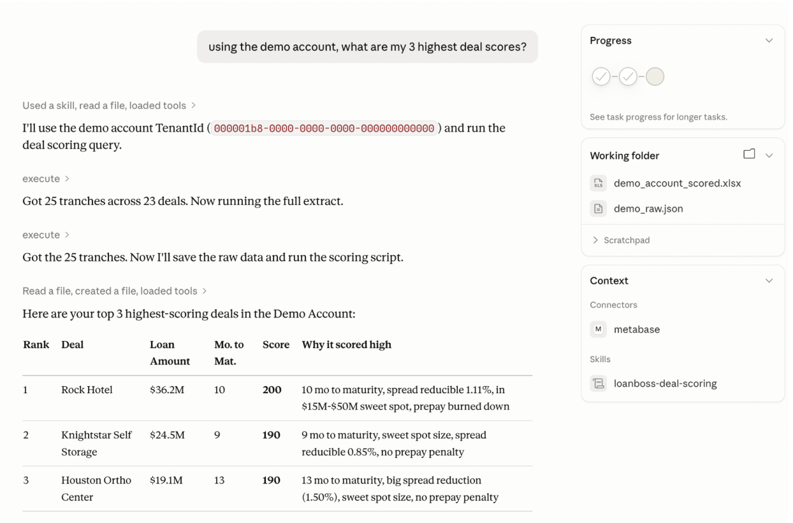This screenshot has width=793, height=523.
Task: Collapse the Progress panel chevron
Action: (x=769, y=40)
